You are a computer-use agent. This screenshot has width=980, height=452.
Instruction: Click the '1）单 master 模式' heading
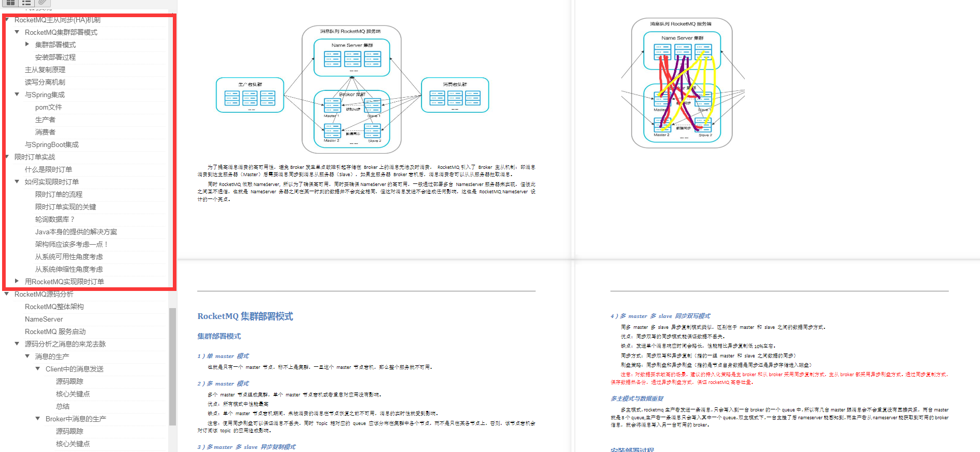coord(223,356)
